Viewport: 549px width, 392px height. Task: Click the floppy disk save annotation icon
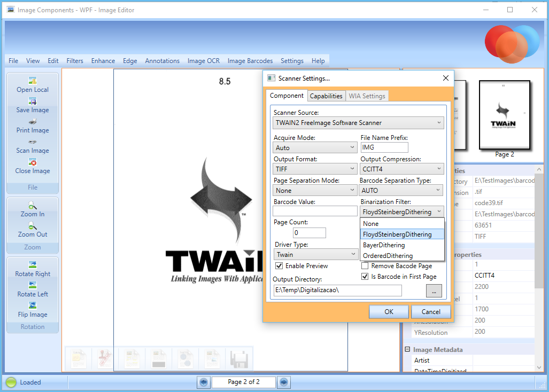(x=239, y=358)
